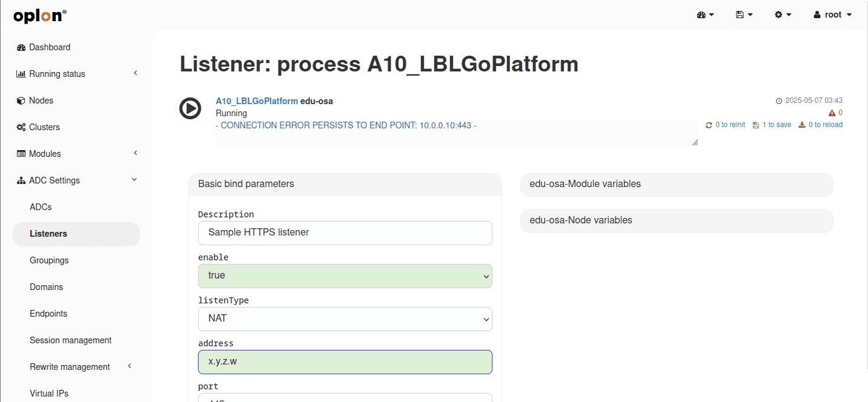Open the save floppy-disk menu in top bar
Screen dimensions: 868x402
click(744, 15)
